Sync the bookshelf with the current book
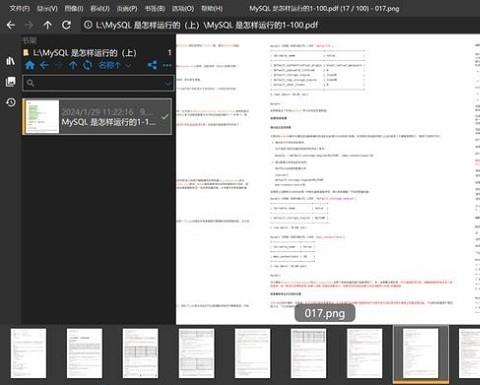 87,65
